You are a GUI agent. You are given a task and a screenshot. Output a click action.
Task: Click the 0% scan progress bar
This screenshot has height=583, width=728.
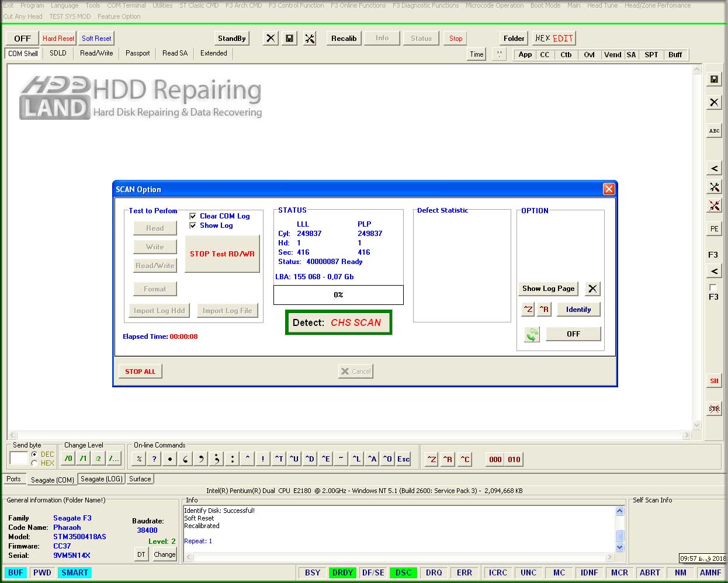(338, 295)
